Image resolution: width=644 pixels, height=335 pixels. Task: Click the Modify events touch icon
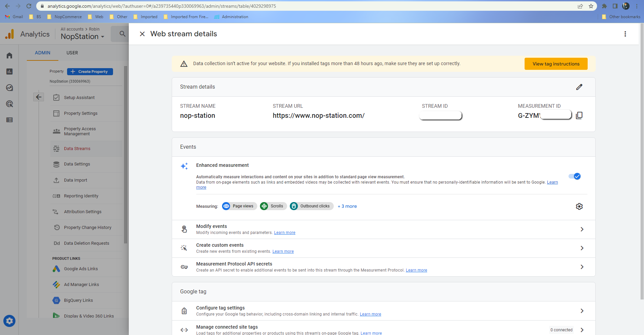[184, 229]
